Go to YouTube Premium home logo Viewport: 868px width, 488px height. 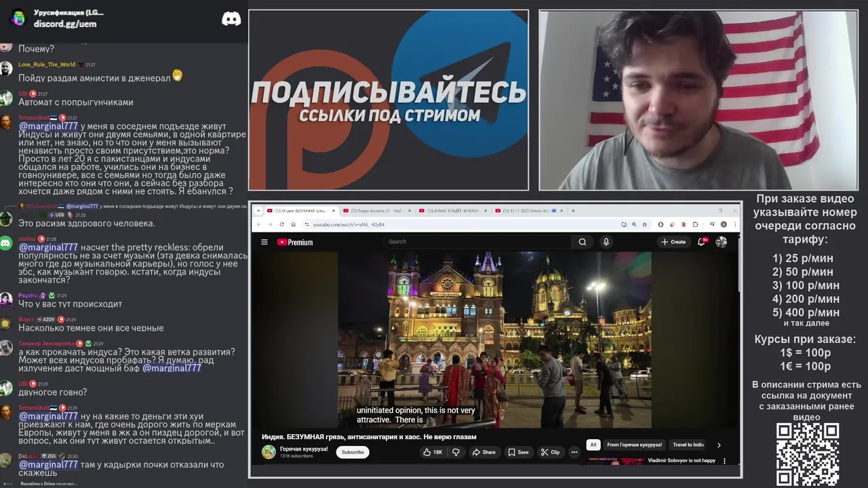tap(295, 242)
